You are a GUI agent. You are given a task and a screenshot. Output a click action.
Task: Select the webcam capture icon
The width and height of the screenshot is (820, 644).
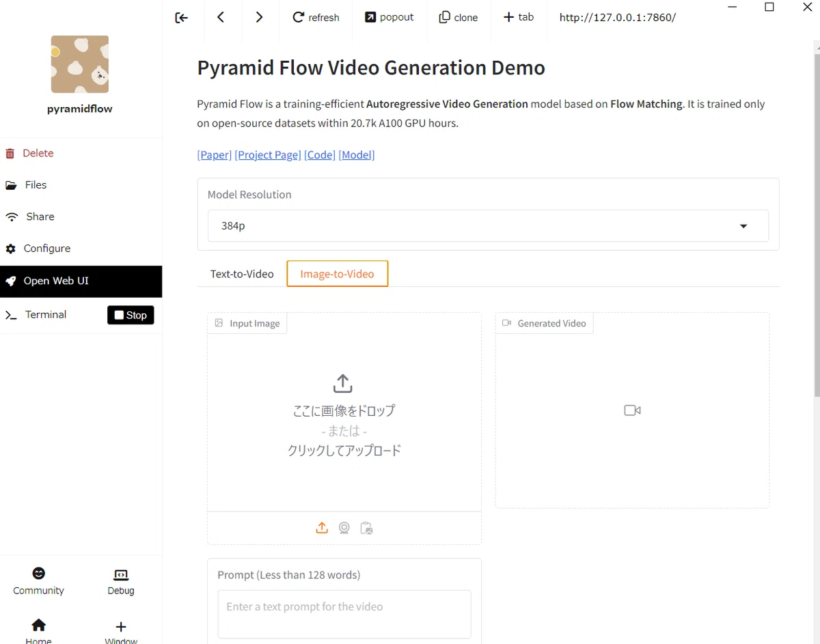click(344, 528)
